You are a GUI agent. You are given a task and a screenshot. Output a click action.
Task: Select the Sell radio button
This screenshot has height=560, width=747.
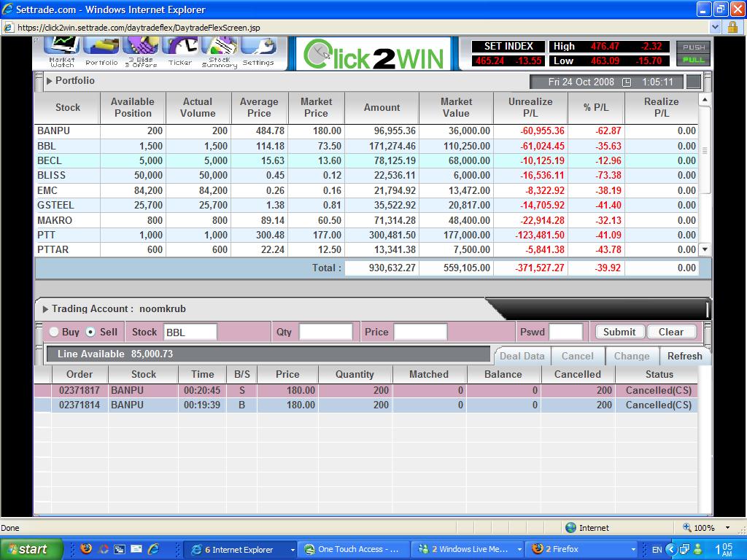90,332
